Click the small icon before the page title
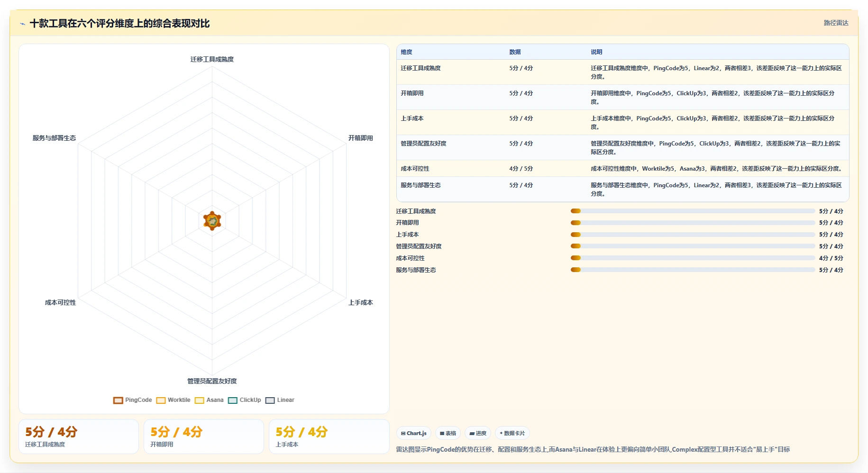Viewport: 868px width, 473px height. coord(22,24)
